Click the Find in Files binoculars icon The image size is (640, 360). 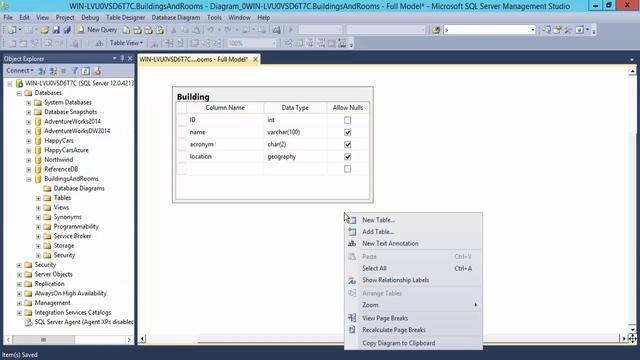click(x=436, y=30)
